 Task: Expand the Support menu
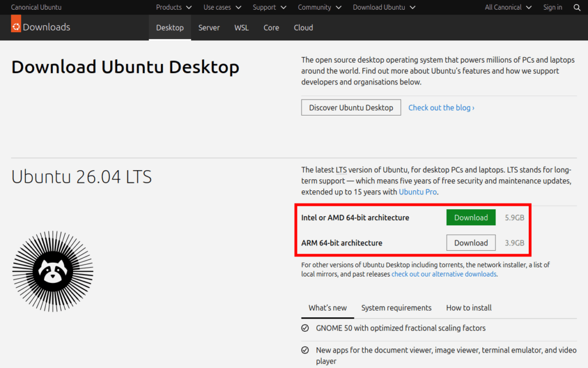(269, 7)
